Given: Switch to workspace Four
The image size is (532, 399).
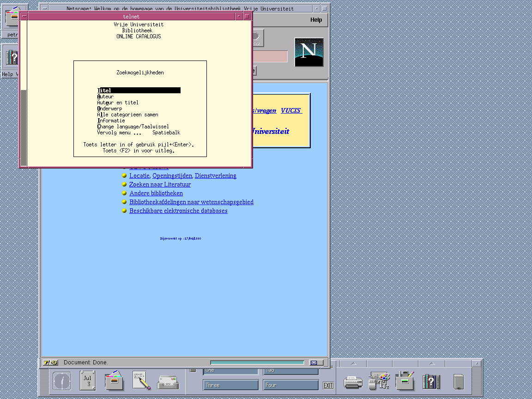Looking at the screenshot, I should (291, 385).
